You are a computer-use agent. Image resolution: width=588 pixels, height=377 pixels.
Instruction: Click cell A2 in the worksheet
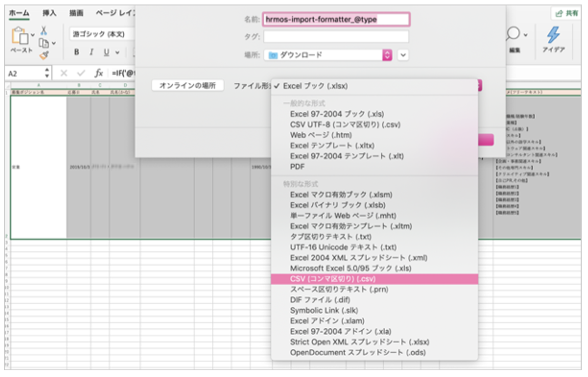pyautogui.click(x=39, y=168)
